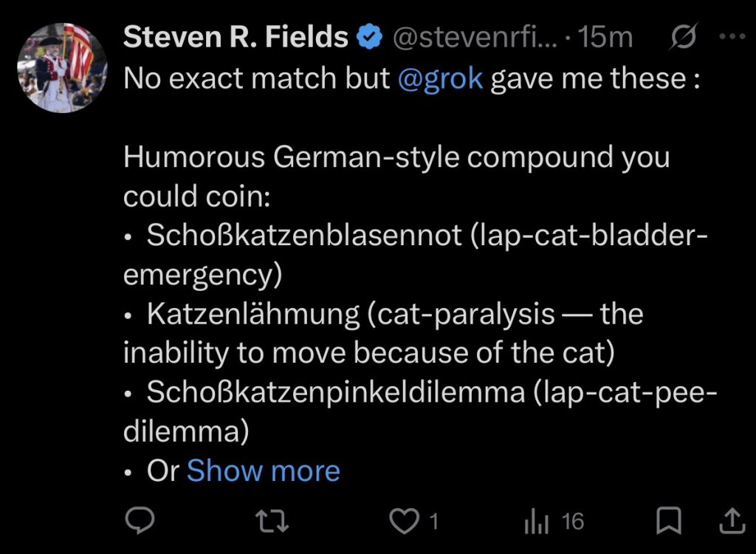The height and width of the screenshot is (554, 756).
Task: Open the three-dot more options menu
Action: point(732,37)
